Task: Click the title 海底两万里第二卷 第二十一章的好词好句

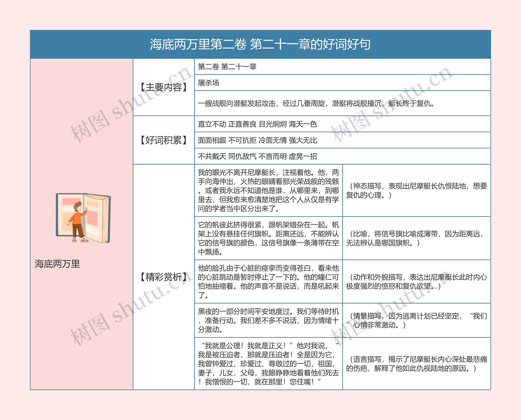Action: click(x=260, y=44)
